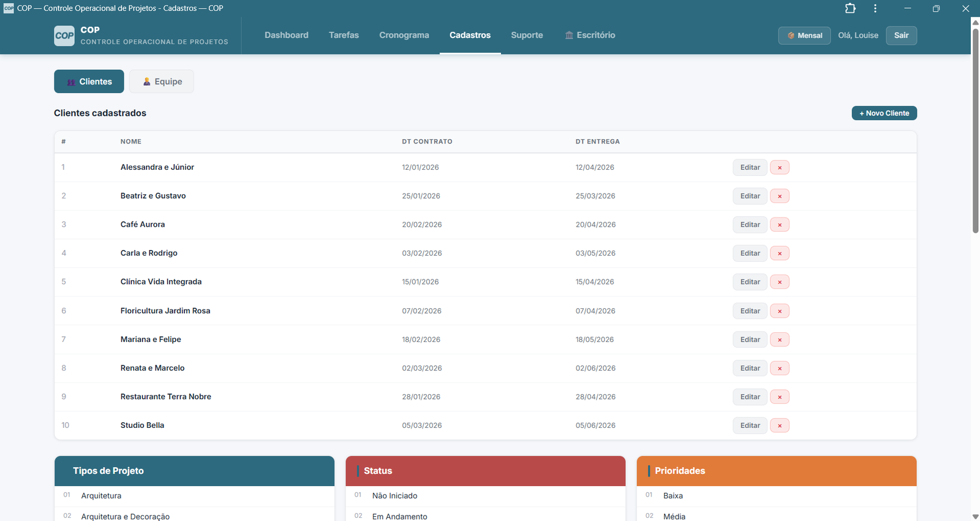The width and height of the screenshot is (980, 521).
Task: Edit client Clínica Vida Integrada
Action: point(750,282)
